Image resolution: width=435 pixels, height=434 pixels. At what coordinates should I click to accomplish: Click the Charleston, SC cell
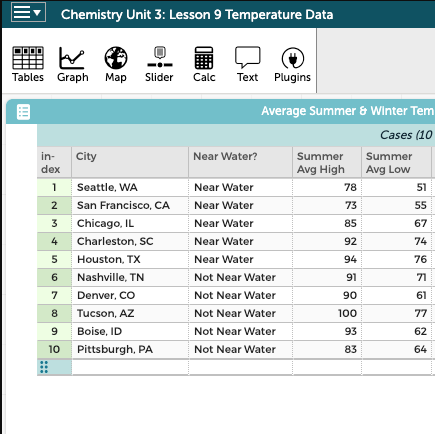(x=130, y=241)
